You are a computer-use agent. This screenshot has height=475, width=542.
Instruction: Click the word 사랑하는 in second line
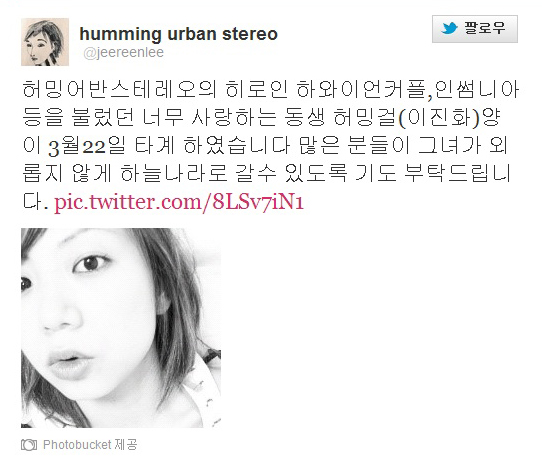click(x=234, y=117)
